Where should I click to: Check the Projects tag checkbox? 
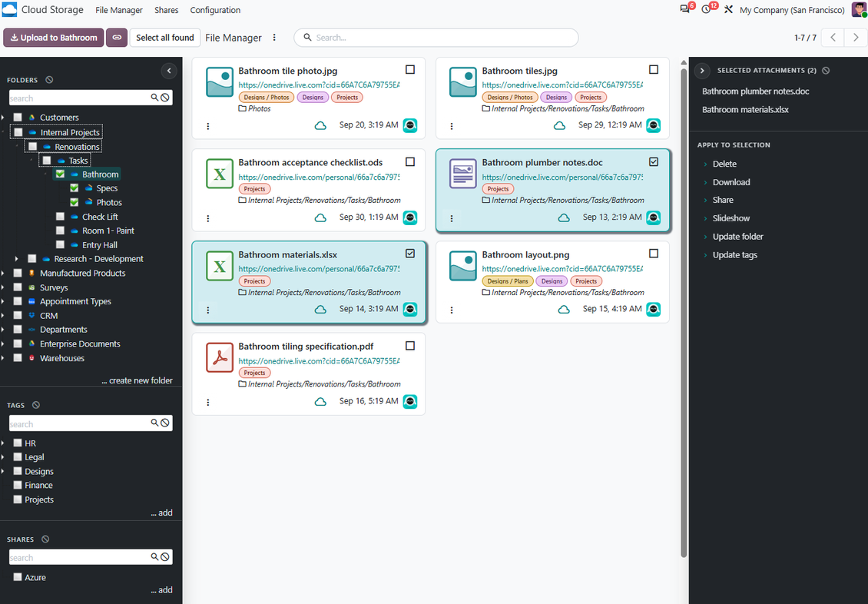tap(18, 499)
